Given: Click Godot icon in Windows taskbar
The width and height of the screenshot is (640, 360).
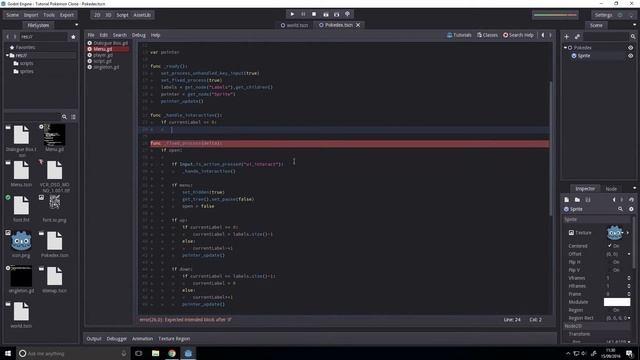Looking at the screenshot, I should pos(188,353).
